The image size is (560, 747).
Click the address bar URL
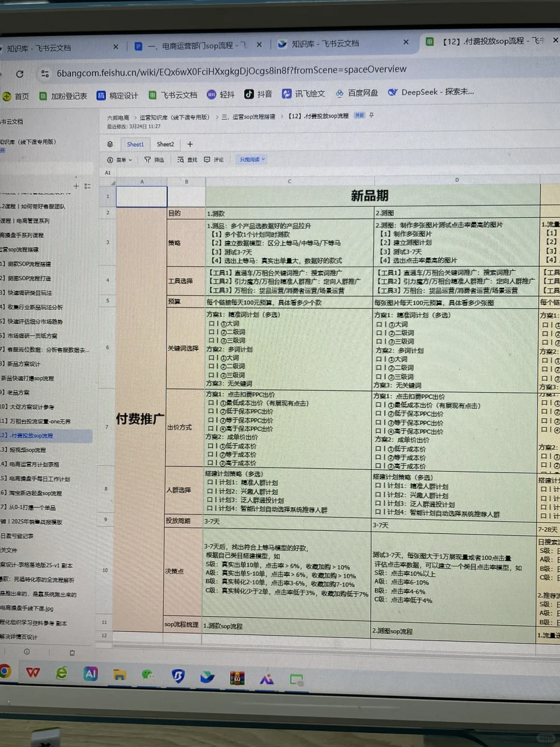(231, 70)
